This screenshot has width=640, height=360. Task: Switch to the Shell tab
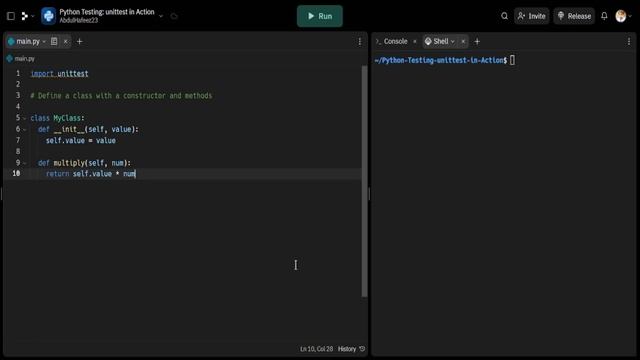pyautogui.click(x=440, y=41)
